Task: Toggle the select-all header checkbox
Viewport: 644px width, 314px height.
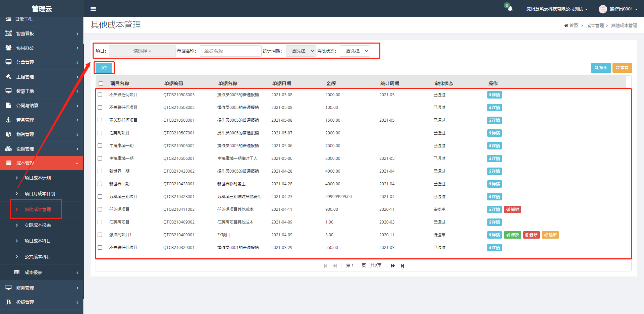Action: pyautogui.click(x=101, y=84)
